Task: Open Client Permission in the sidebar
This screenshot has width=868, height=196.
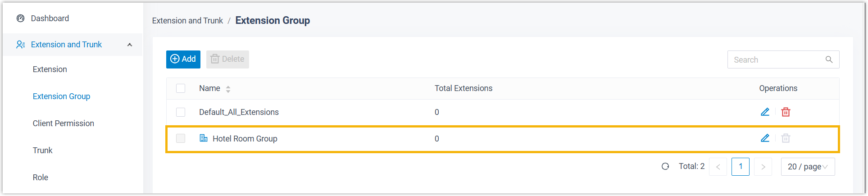Action: point(63,123)
